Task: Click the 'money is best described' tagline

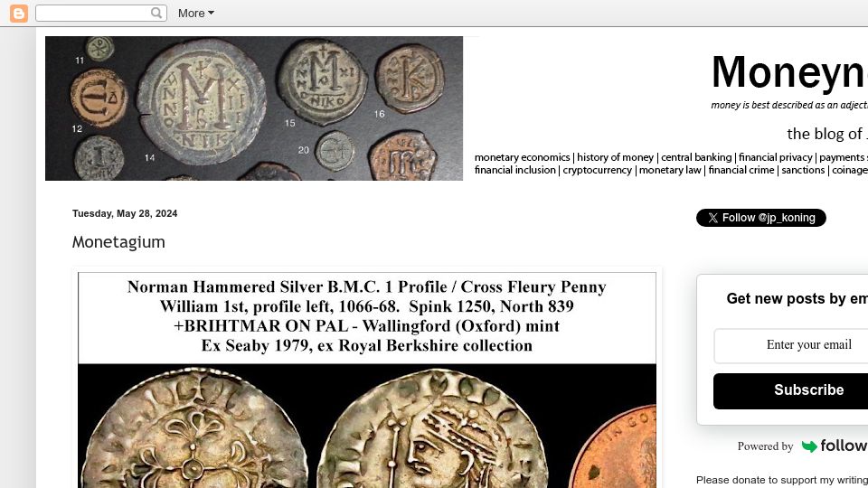Action: click(x=789, y=105)
